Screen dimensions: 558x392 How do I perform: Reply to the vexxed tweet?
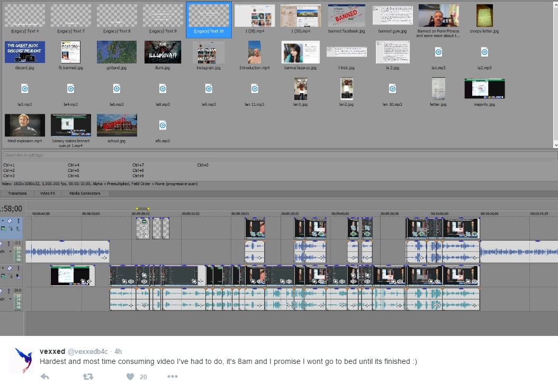click(x=45, y=376)
